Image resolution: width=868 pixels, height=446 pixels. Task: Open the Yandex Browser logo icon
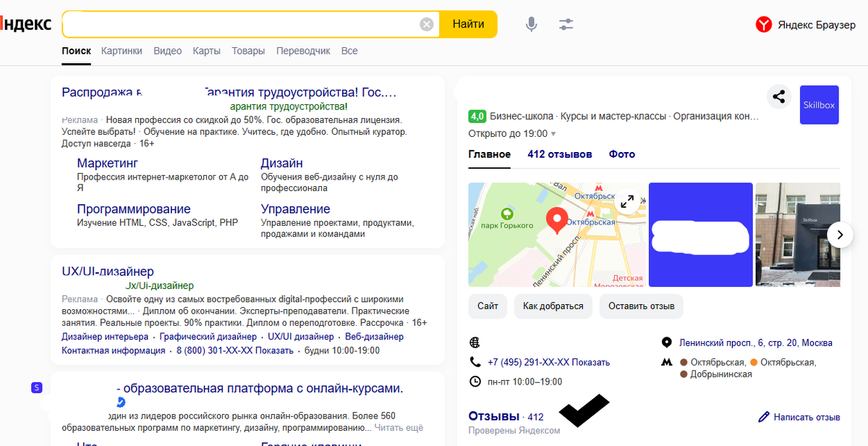[764, 25]
